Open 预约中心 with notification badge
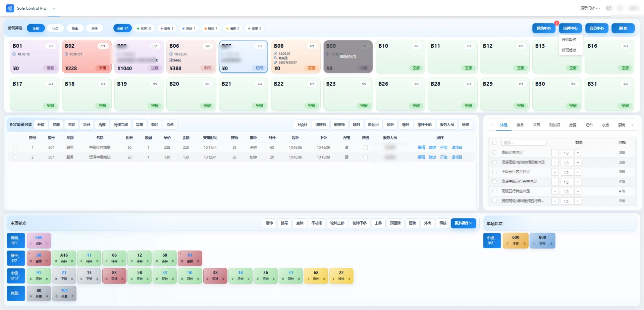This screenshot has height=310, width=644. point(544,28)
